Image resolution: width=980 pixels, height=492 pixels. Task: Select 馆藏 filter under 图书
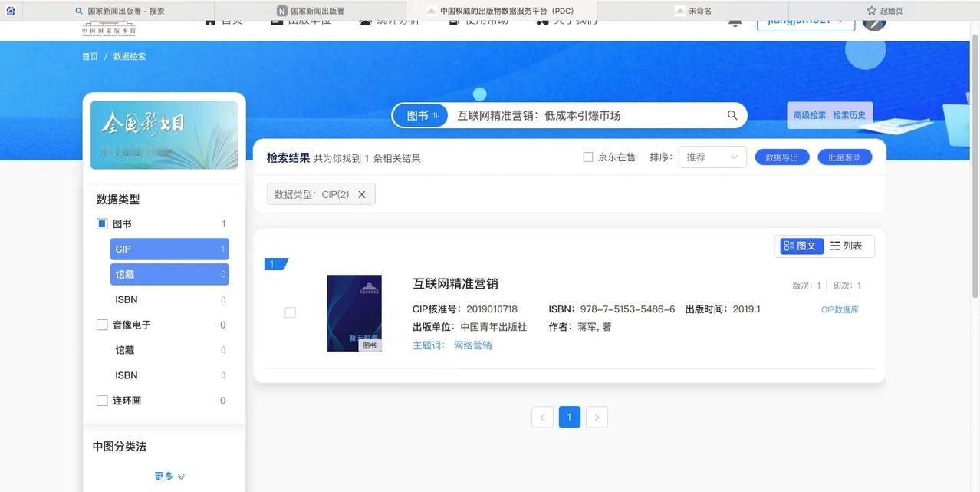click(x=169, y=274)
